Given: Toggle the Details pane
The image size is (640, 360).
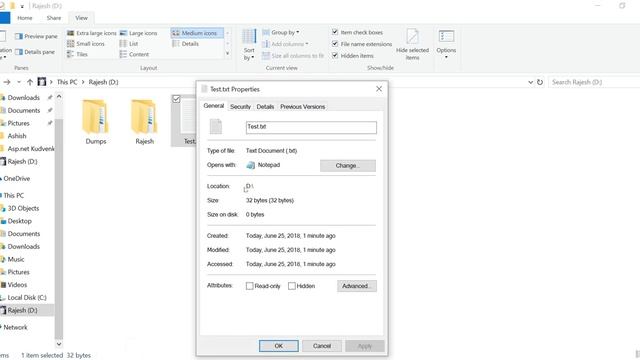Looking at the screenshot, I should (x=35, y=52).
